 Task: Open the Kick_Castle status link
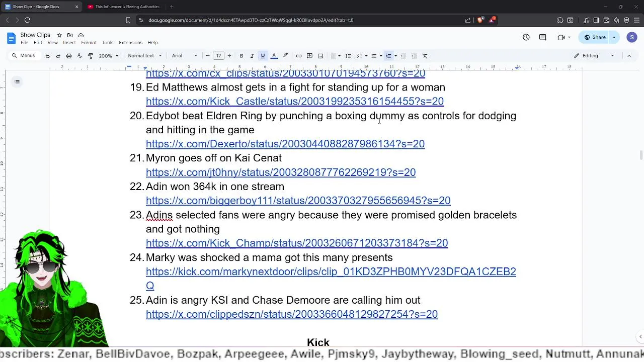295,102
